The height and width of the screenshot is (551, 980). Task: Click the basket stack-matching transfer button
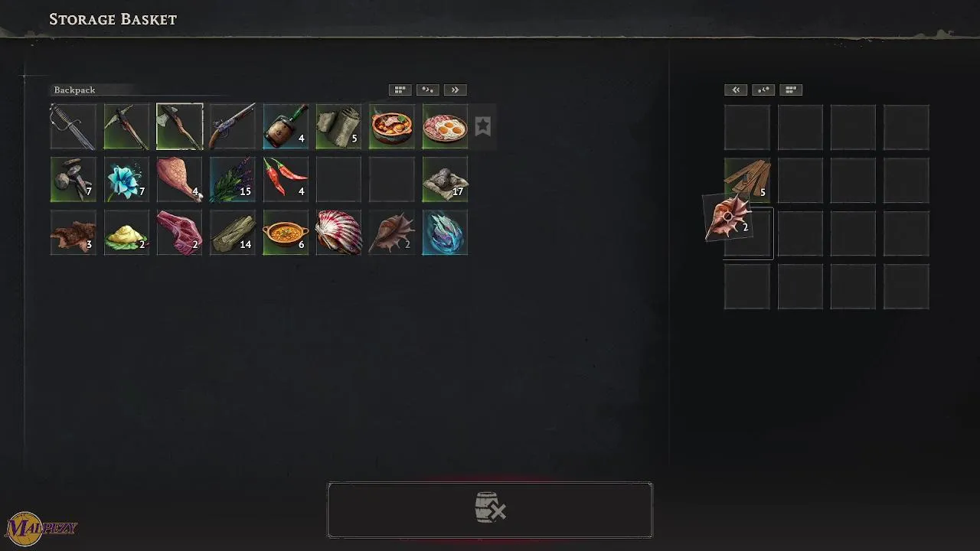pyautogui.click(x=763, y=90)
